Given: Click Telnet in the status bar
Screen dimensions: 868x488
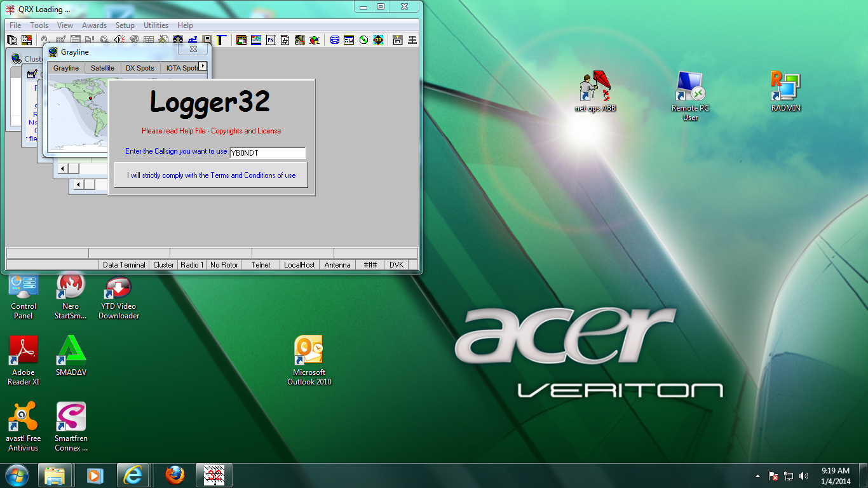Looking at the screenshot, I should [261, 265].
